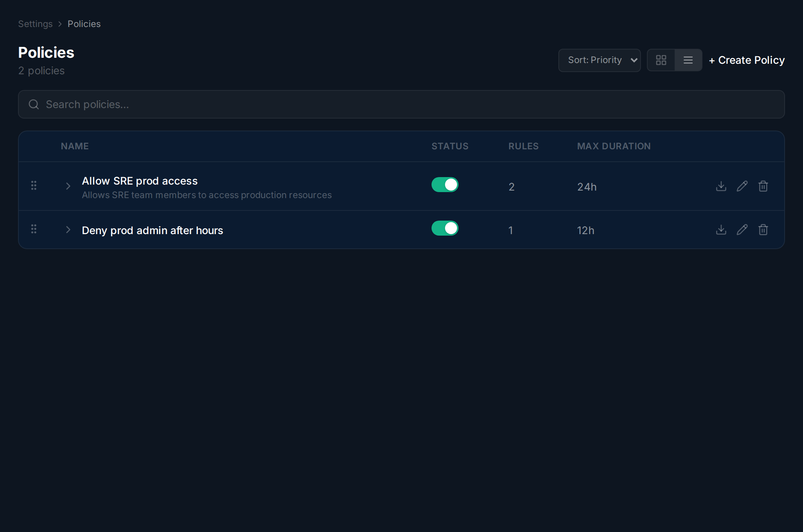Screen dimensions: 803x532
Task: Edit the Deny prod admin after hours policy
Action: coord(742,230)
